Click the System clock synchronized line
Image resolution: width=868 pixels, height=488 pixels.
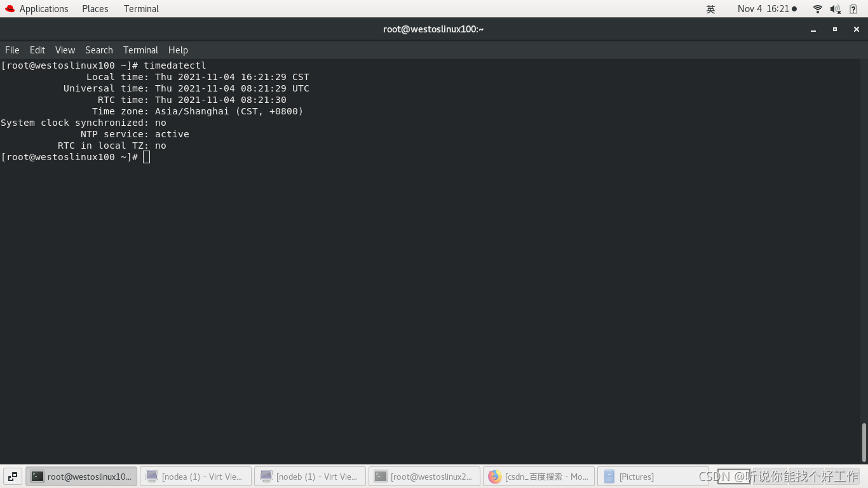pos(83,123)
